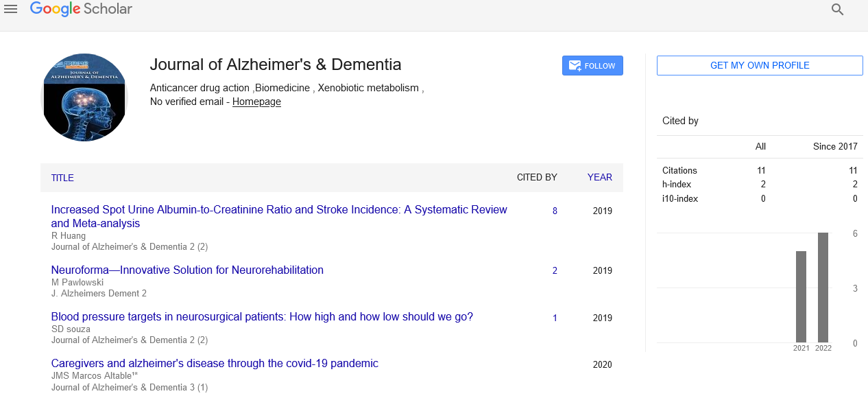Click the Cited by heading

pyautogui.click(x=680, y=121)
